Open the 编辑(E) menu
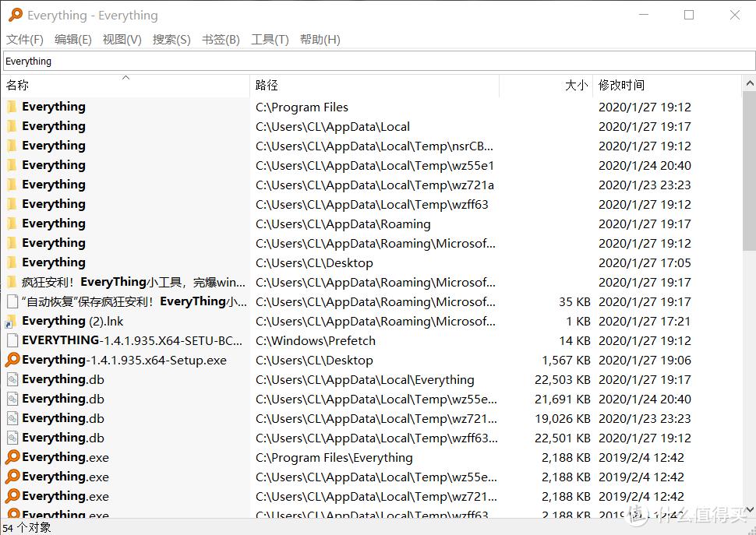The width and height of the screenshot is (756, 535). (x=72, y=40)
